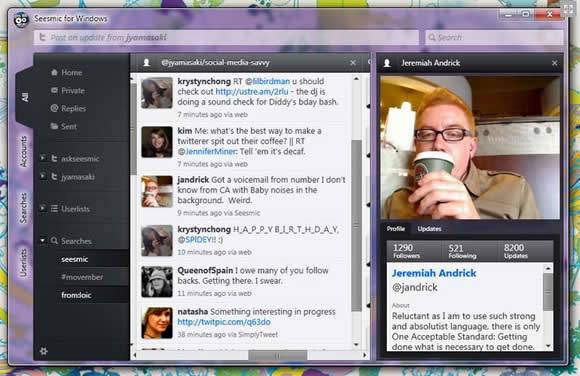Open the twitpic.com/q63do link
The width and height of the screenshot is (580, 376).
click(224, 322)
